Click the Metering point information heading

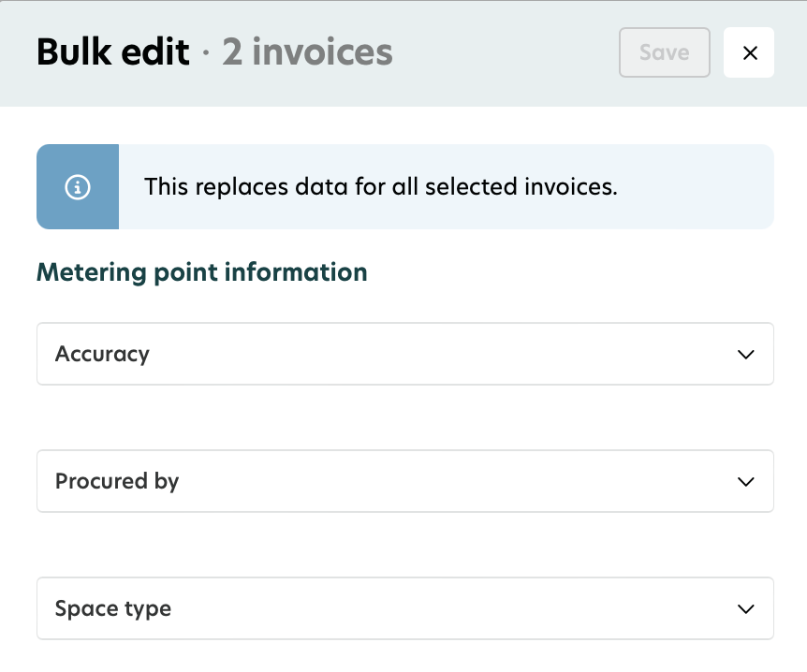[x=202, y=272]
